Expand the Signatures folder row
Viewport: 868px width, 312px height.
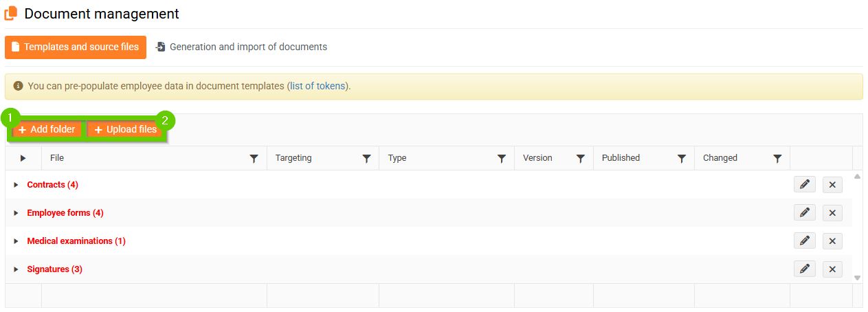(16, 269)
